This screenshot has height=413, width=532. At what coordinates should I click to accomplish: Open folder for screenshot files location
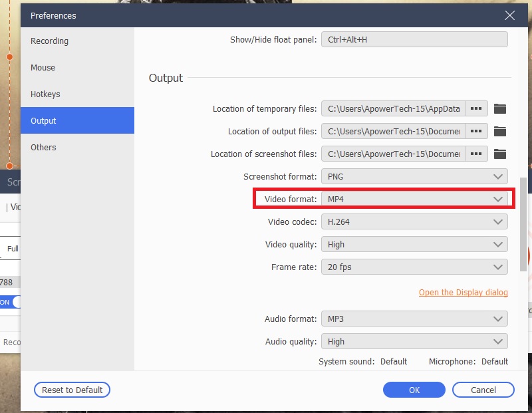pyautogui.click(x=500, y=154)
